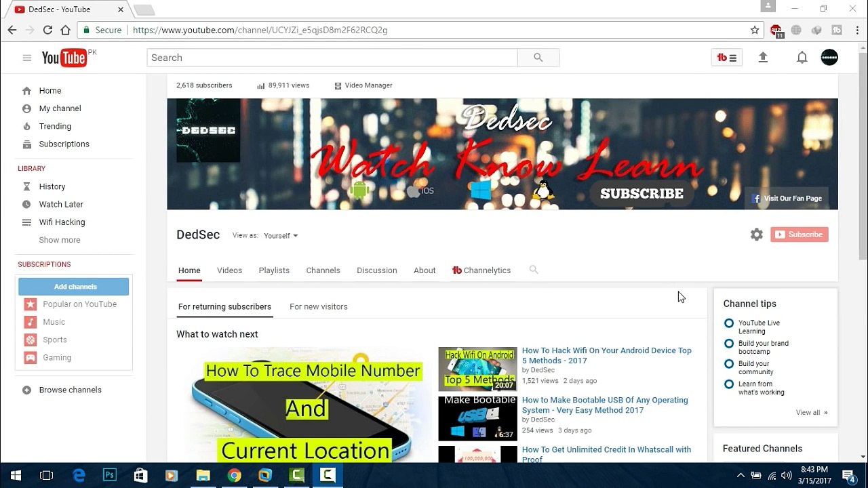Open the 89,911 views analytics link
This screenshot has height=488, width=868.
click(x=283, y=85)
